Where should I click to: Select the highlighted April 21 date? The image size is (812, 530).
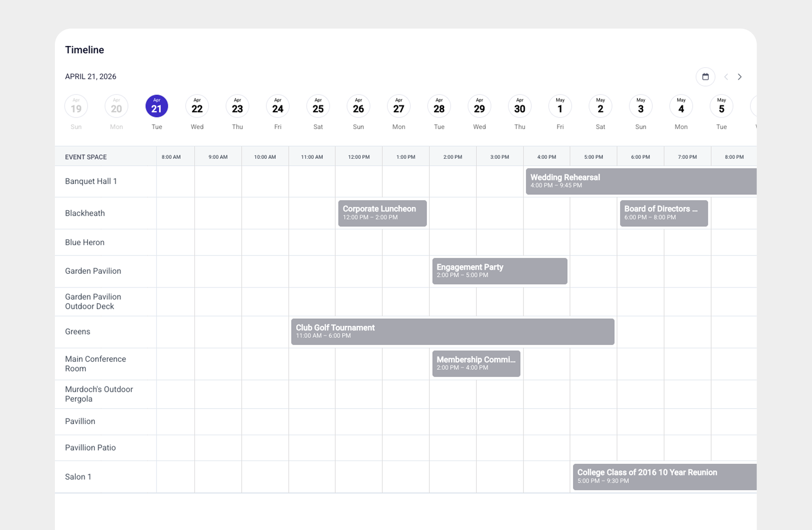click(x=157, y=106)
